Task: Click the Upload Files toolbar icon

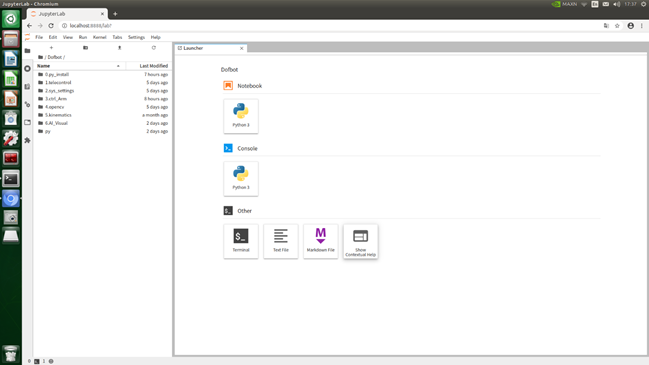Action: 120,48
